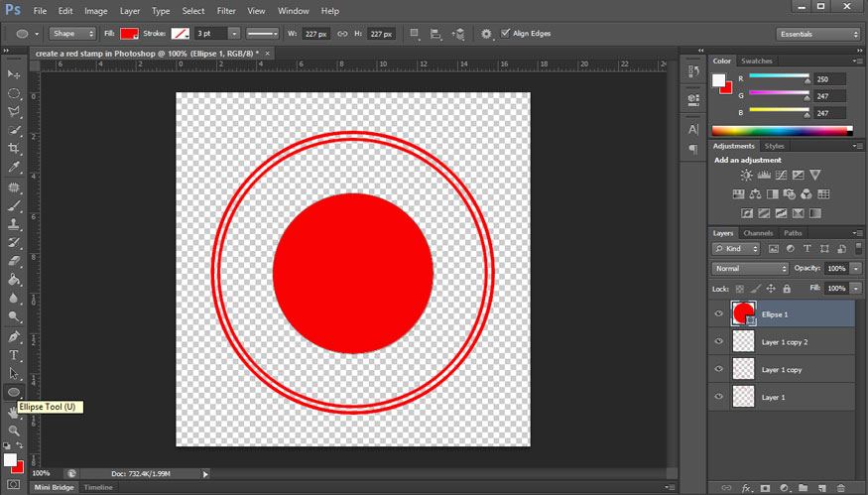Open the Filter menu

click(x=226, y=11)
